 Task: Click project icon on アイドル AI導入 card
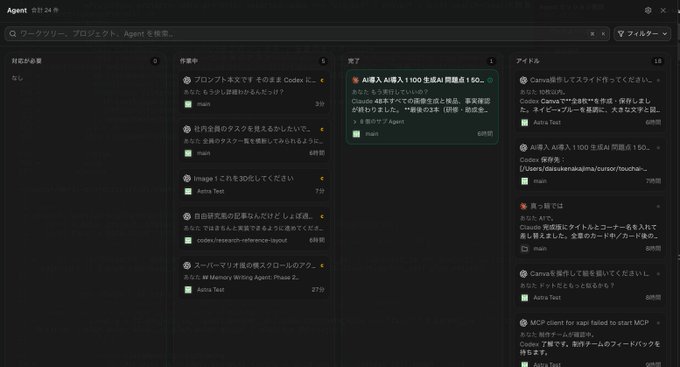(x=525, y=181)
